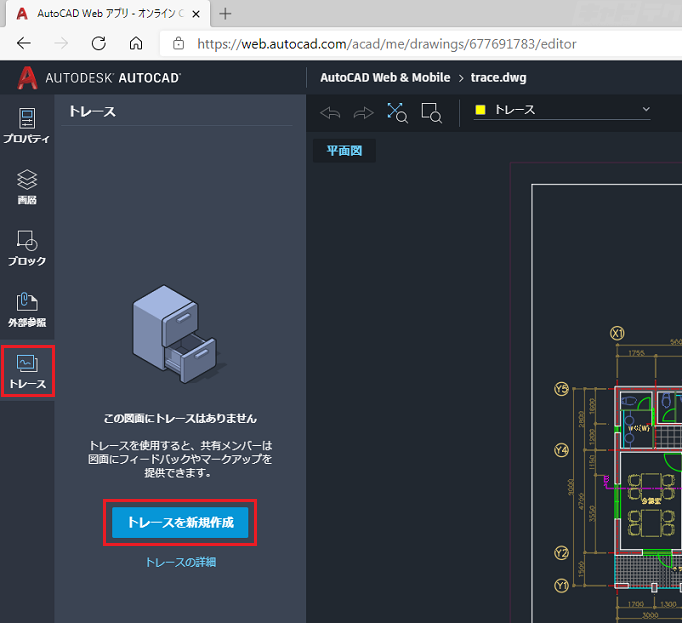Click the site lock icon
The height and width of the screenshot is (623, 682).
178,44
